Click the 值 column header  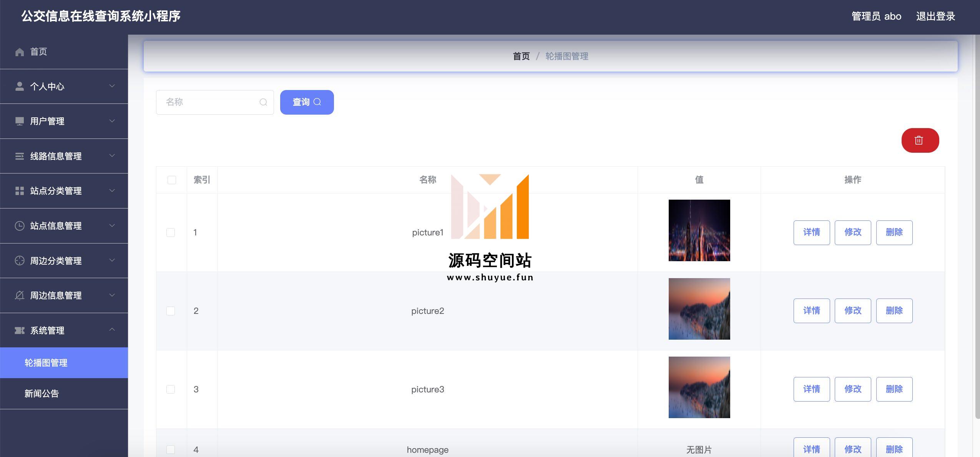[699, 180]
